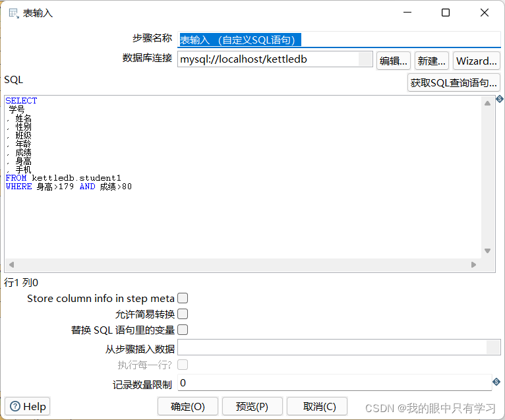505x420 pixels.
Task: Check 替换 SQL 语句里的变量 option
Action: (183, 330)
